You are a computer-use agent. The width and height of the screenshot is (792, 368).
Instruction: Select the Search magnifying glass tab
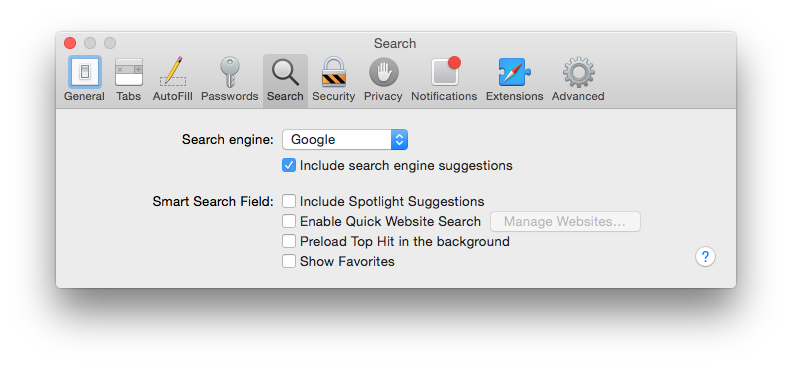[285, 80]
